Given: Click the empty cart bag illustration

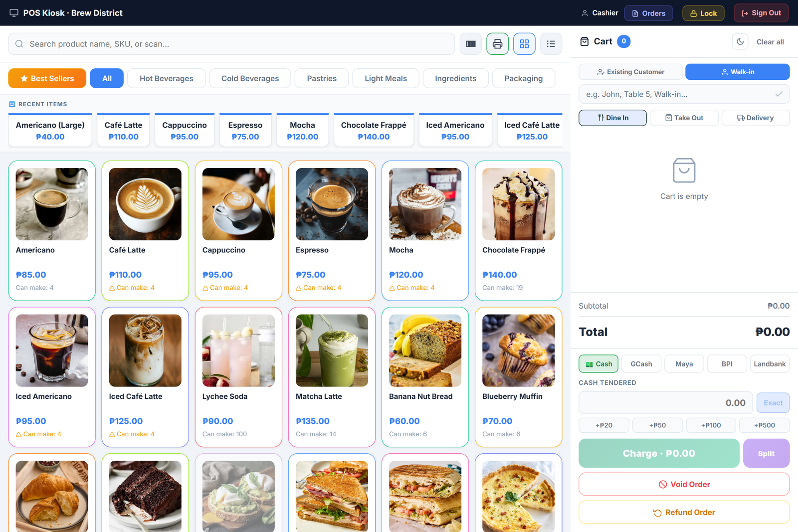Looking at the screenshot, I should [684, 171].
